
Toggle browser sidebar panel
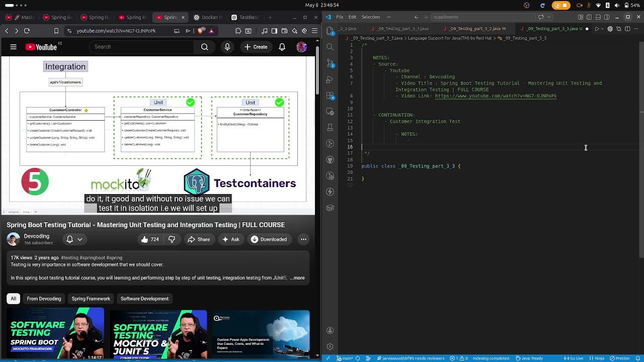pyautogui.click(x=274, y=31)
